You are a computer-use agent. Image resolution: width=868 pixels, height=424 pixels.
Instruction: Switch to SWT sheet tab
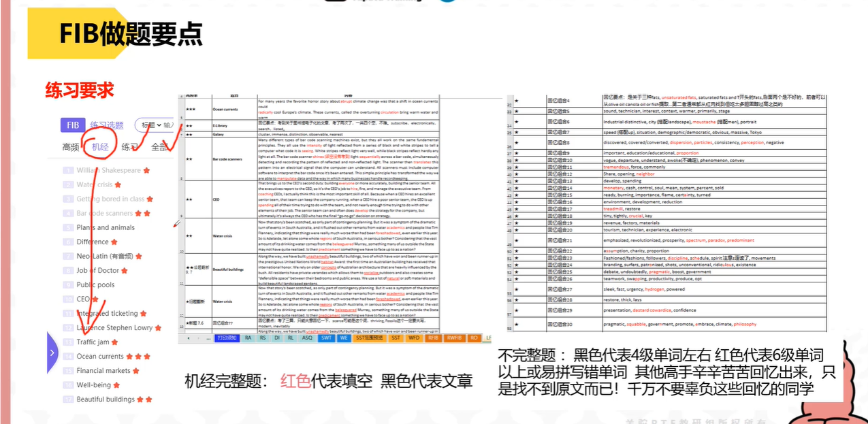[x=327, y=338]
